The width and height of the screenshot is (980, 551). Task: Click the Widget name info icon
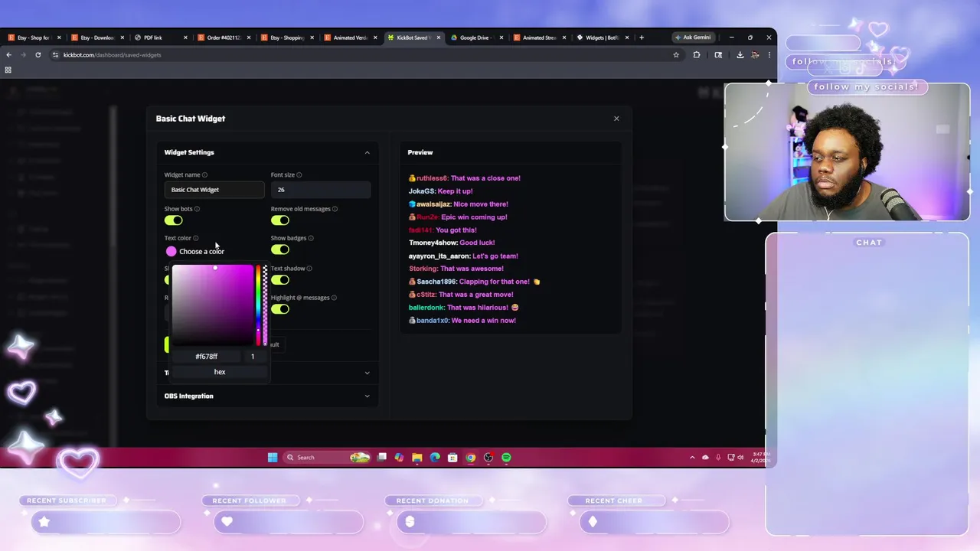[204, 175]
